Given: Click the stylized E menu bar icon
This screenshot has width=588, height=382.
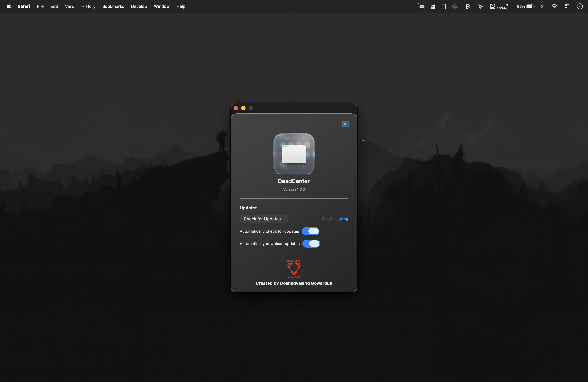Looking at the screenshot, I should [x=467, y=6].
